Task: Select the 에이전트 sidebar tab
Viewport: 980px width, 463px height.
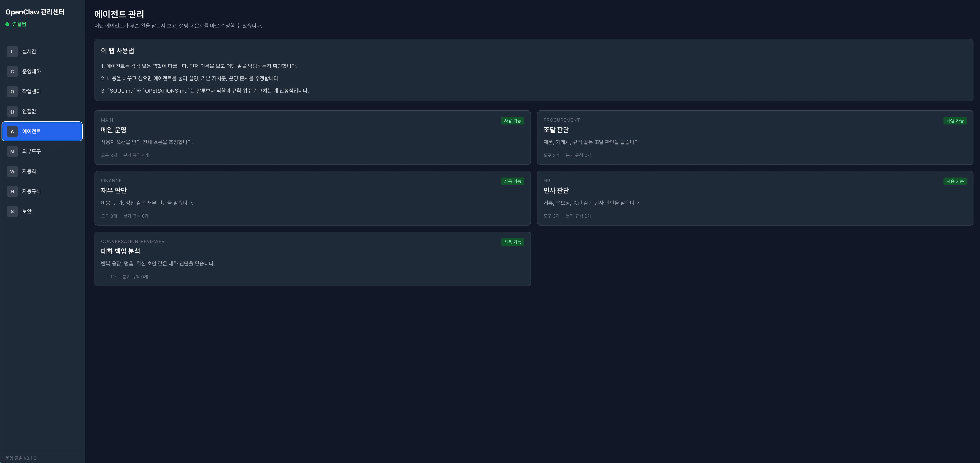Action: point(42,131)
